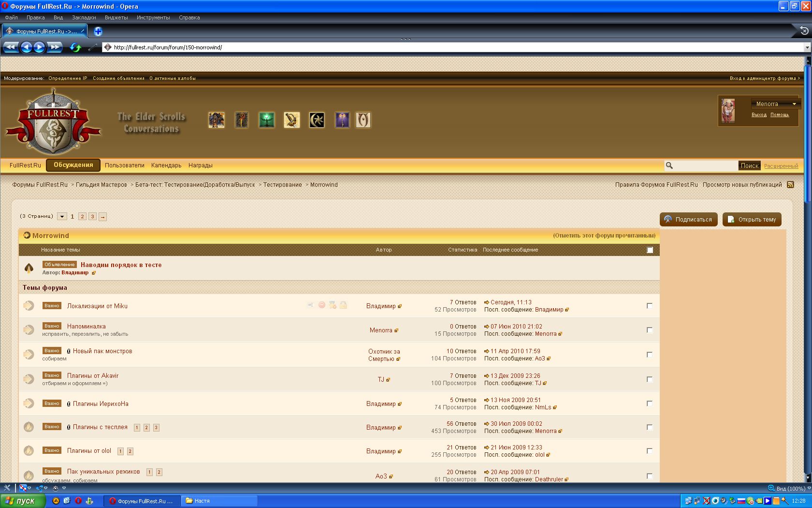Toggle the select-all topics checkbox in header

650,250
